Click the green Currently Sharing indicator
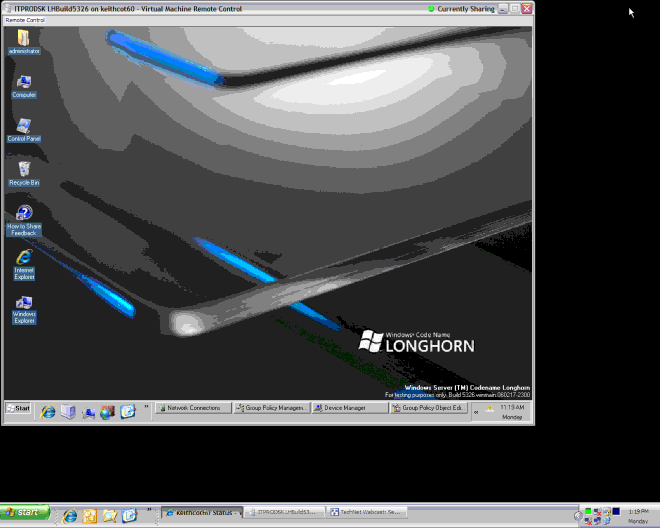Viewport: 660px width, 528px height. point(431,8)
